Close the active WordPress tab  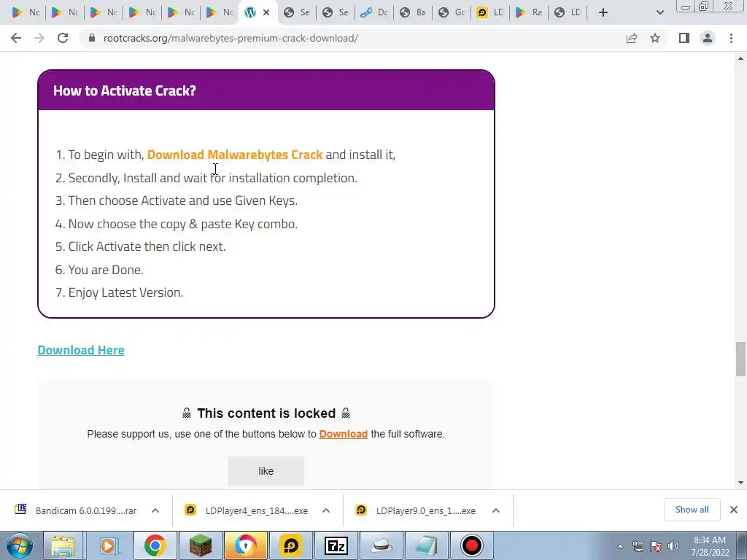266,12
